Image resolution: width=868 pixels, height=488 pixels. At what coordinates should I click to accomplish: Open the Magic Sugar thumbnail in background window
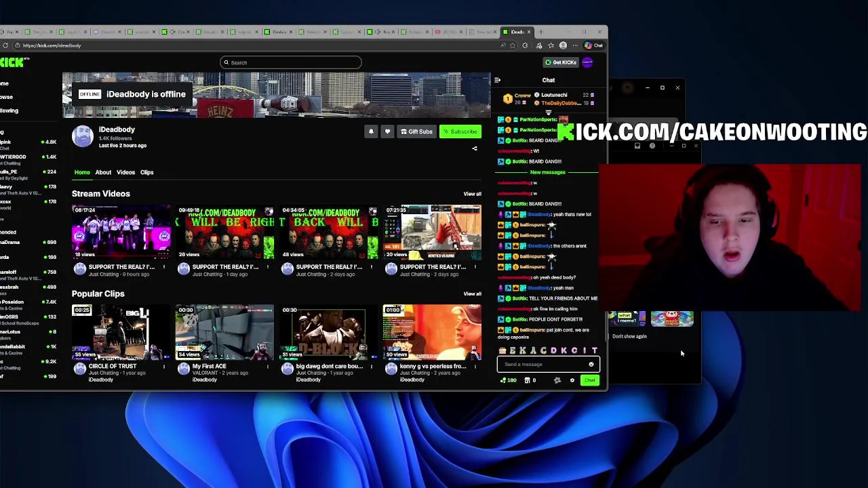672,319
